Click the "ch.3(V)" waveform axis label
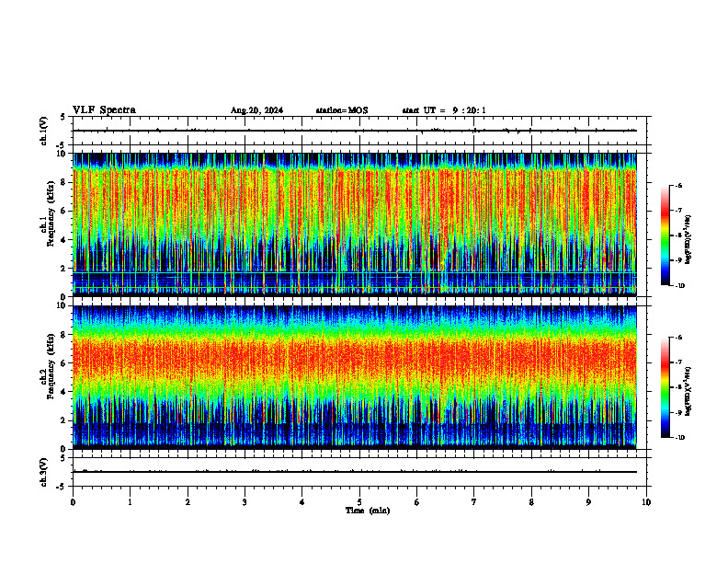The width and height of the screenshot is (728, 563). [44, 472]
